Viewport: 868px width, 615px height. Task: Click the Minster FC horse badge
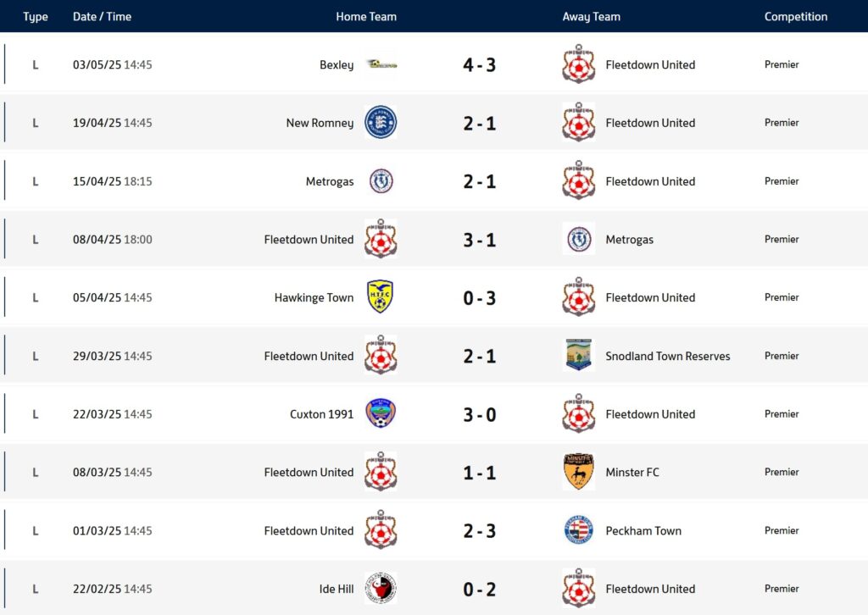578,472
